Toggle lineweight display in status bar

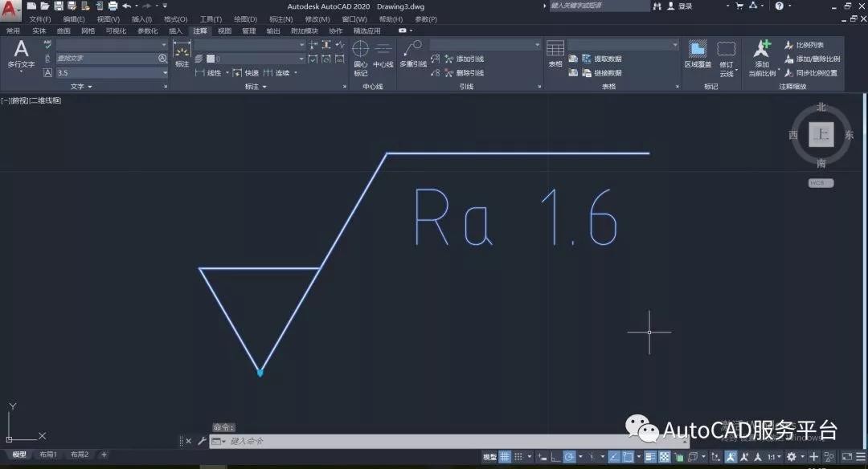click(x=650, y=456)
